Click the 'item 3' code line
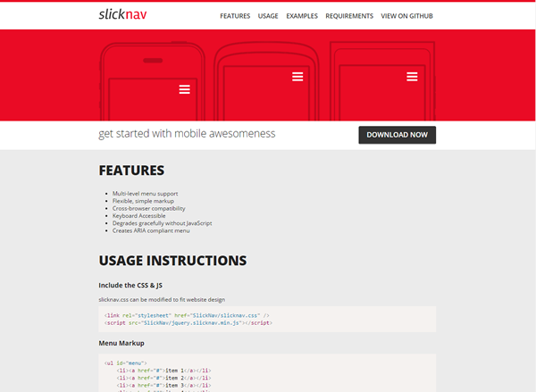The height and width of the screenshot is (392, 536). 163,386
